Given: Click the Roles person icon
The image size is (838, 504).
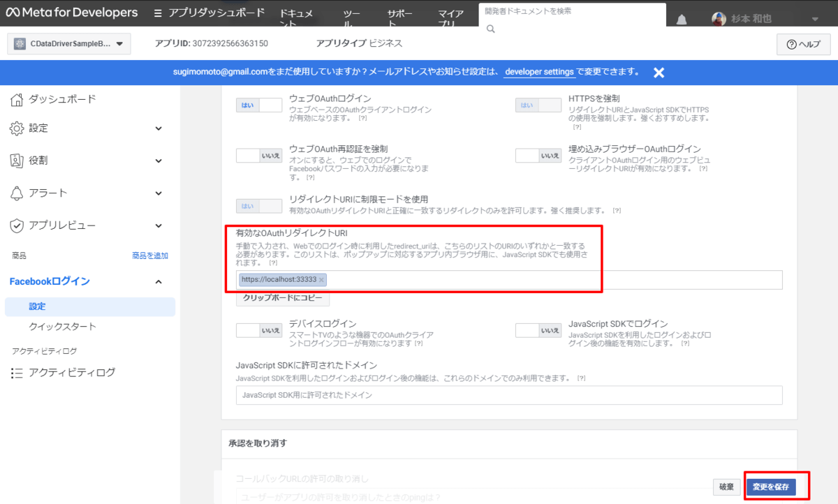Looking at the screenshot, I should (17, 161).
